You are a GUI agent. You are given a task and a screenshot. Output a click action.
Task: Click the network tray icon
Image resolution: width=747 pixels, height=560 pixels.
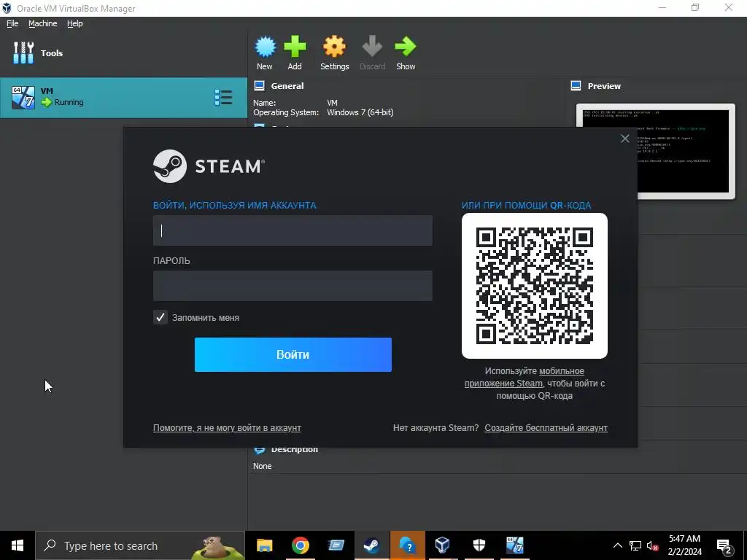[635, 545]
